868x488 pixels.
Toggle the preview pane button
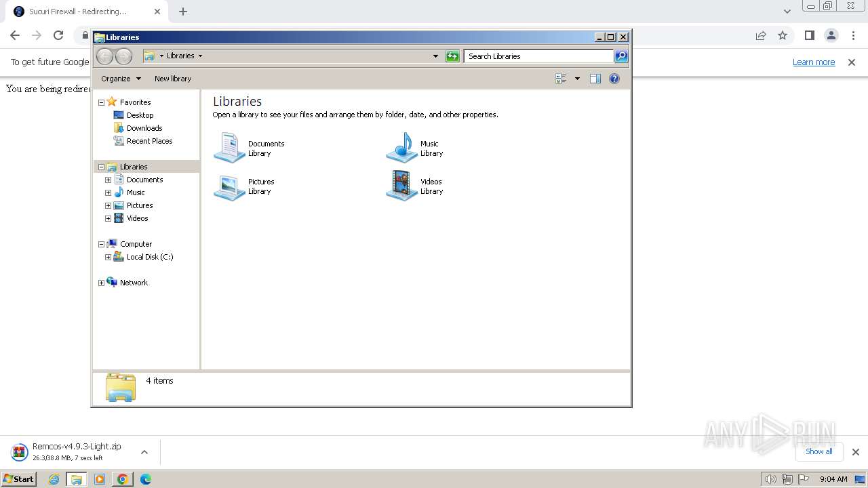pos(595,79)
